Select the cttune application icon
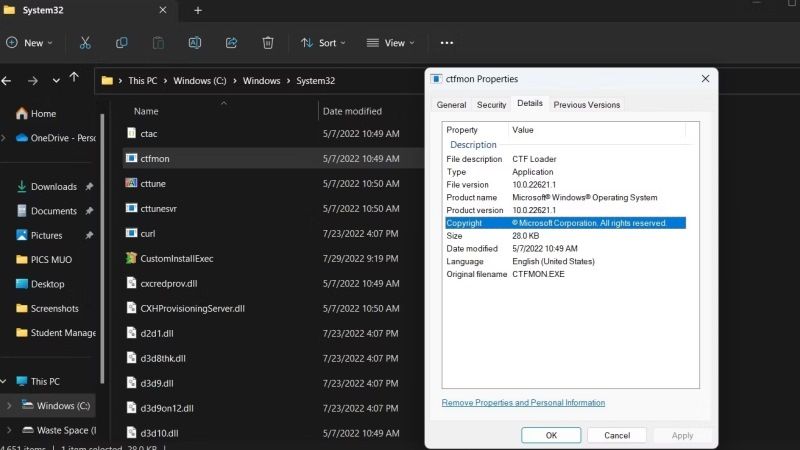This screenshot has width=800, height=450. pos(131,183)
